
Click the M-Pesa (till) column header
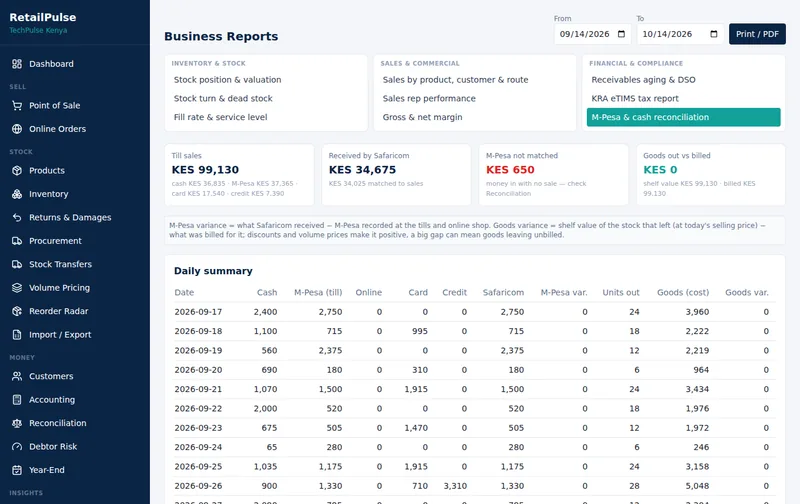coord(318,292)
